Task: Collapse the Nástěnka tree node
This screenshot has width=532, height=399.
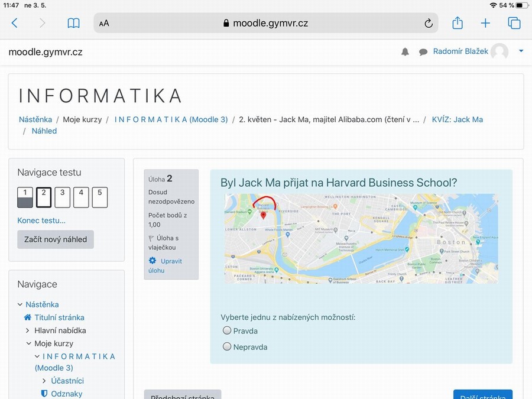Action: point(20,304)
